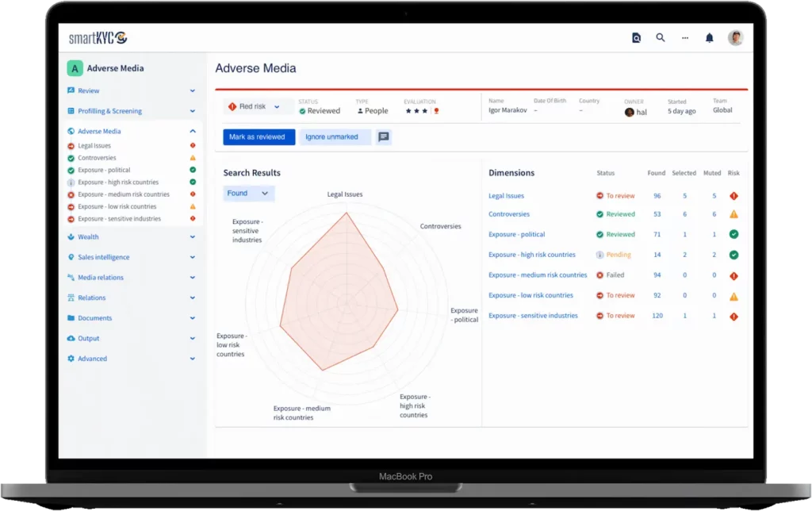Image resolution: width=812 pixels, height=511 pixels.
Task: Select the Sales intelligence pin icon
Action: coord(73,257)
